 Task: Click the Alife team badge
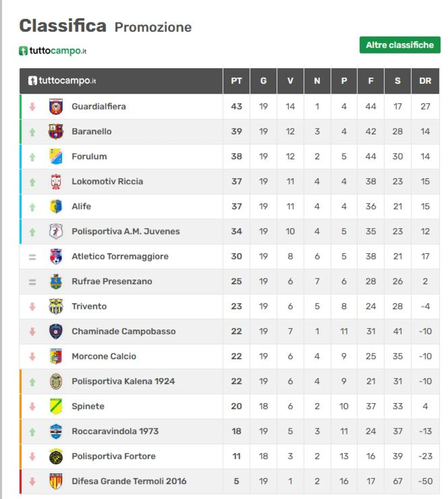pyautogui.click(x=56, y=207)
